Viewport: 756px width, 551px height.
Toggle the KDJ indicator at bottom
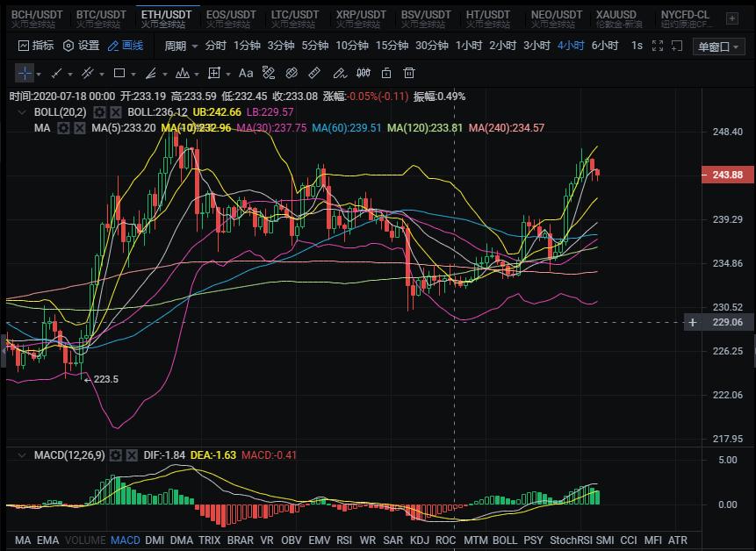pos(420,540)
